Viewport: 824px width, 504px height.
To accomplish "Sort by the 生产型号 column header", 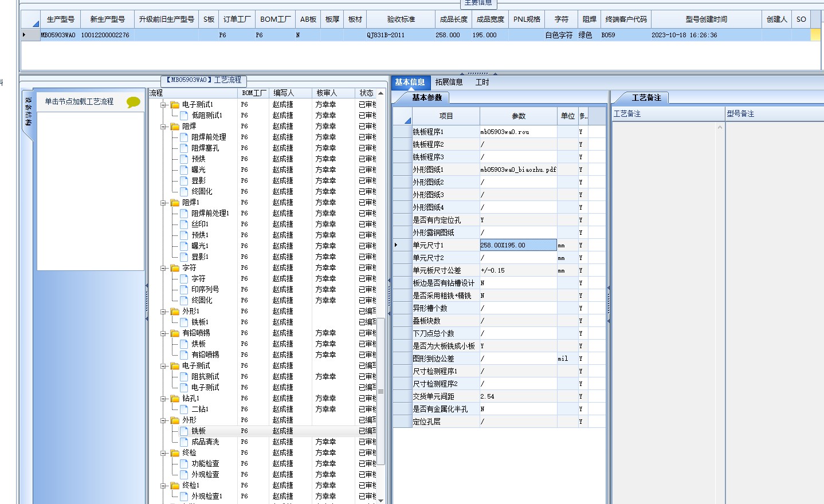I will click(x=60, y=19).
